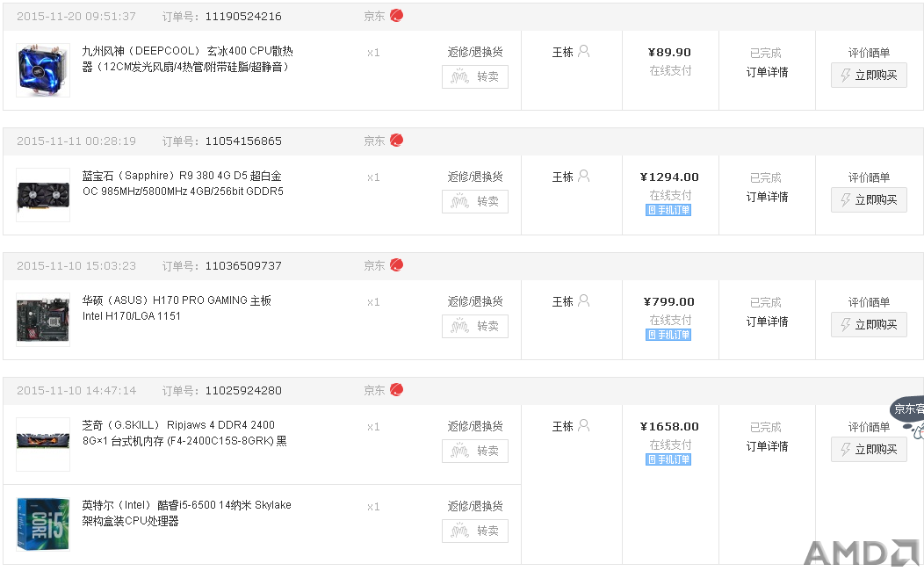The image size is (924, 571).
Task: Click 转卖 button for DEEPCOOL cooler
Action: click(x=475, y=76)
